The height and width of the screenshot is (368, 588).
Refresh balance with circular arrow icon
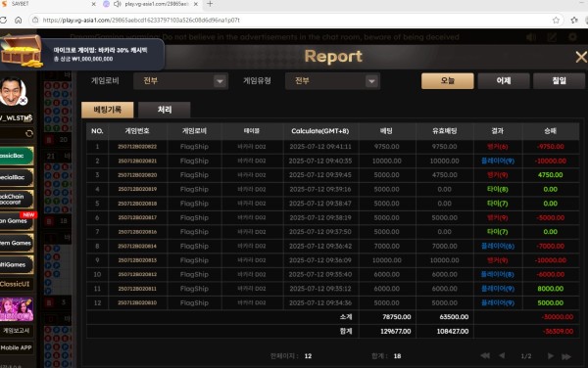29,134
